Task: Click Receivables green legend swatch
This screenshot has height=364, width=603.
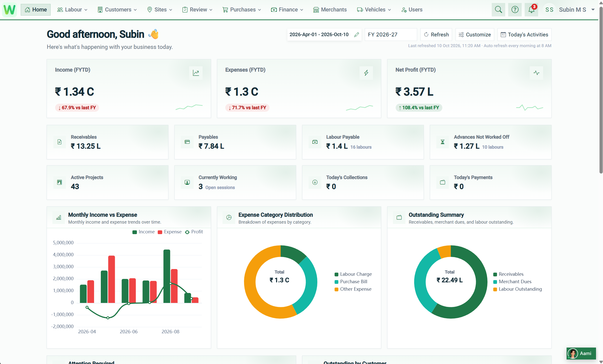Action: pos(495,274)
